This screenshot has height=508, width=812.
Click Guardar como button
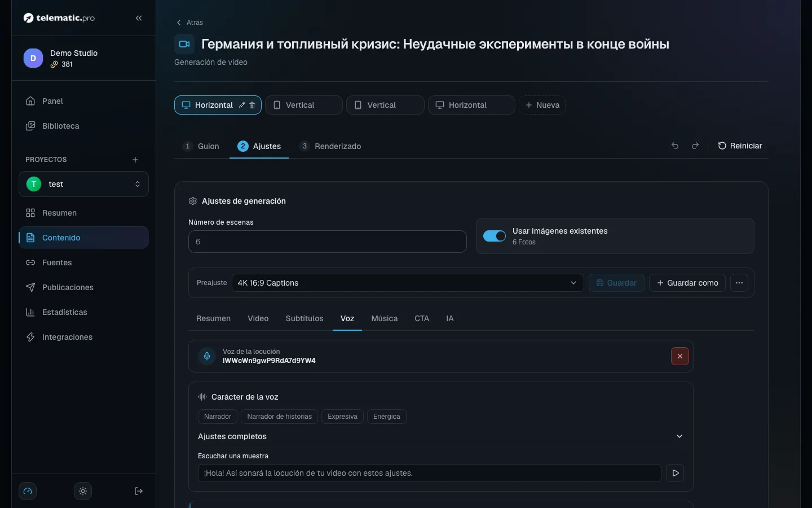point(687,283)
